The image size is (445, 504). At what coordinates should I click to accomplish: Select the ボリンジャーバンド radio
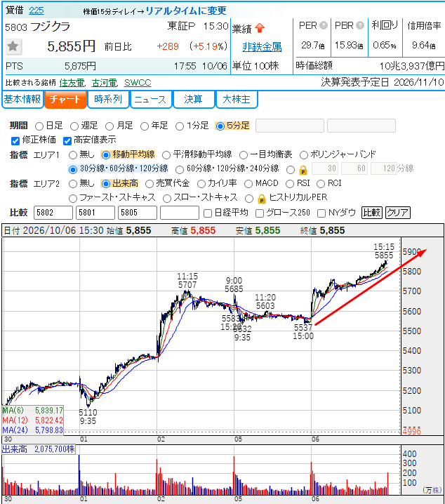click(304, 155)
